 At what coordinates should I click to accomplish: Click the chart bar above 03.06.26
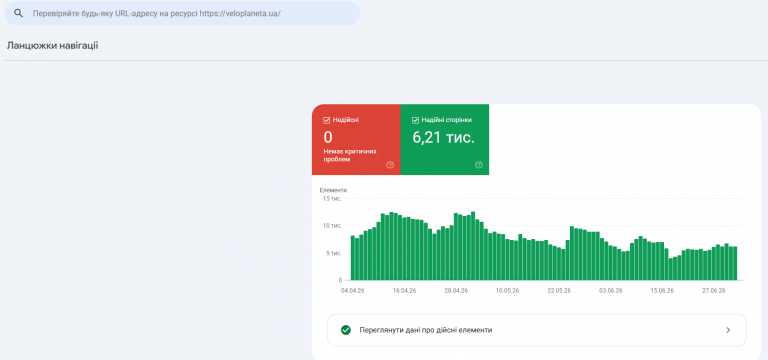(611, 263)
